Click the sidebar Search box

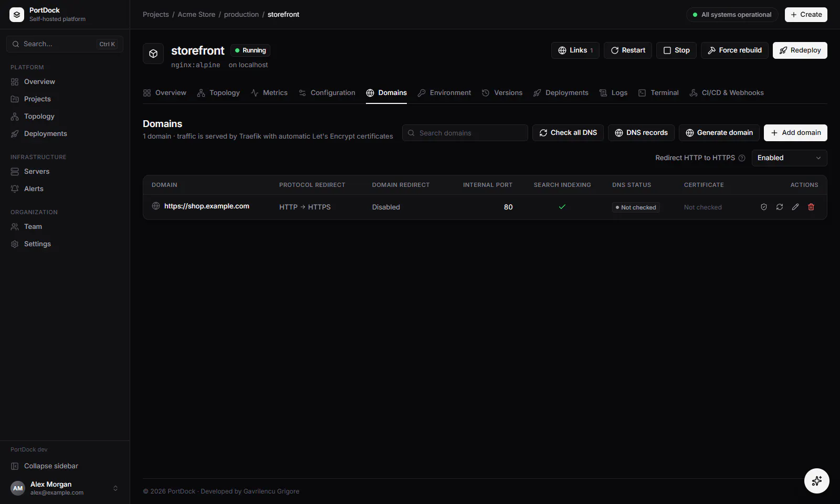[65, 44]
